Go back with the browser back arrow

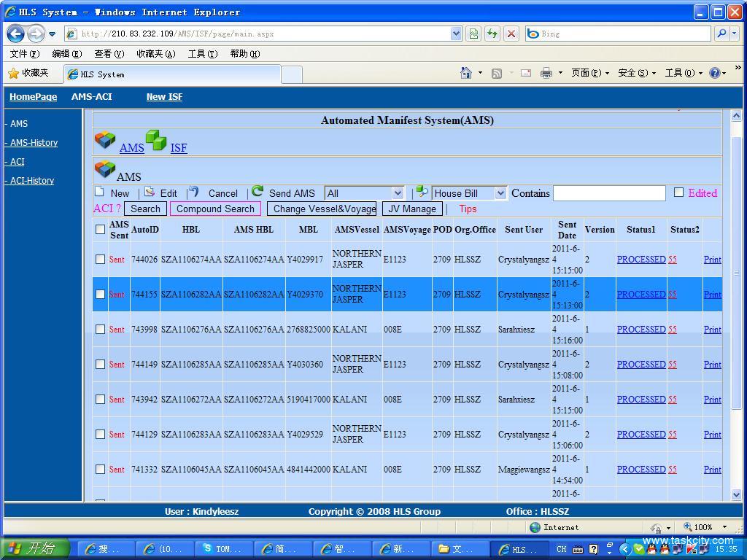pyautogui.click(x=16, y=34)
